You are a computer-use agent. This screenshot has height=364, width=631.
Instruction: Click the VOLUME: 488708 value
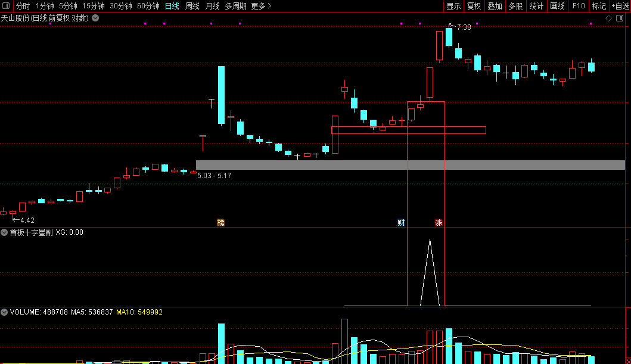click(x=39, y=312)
